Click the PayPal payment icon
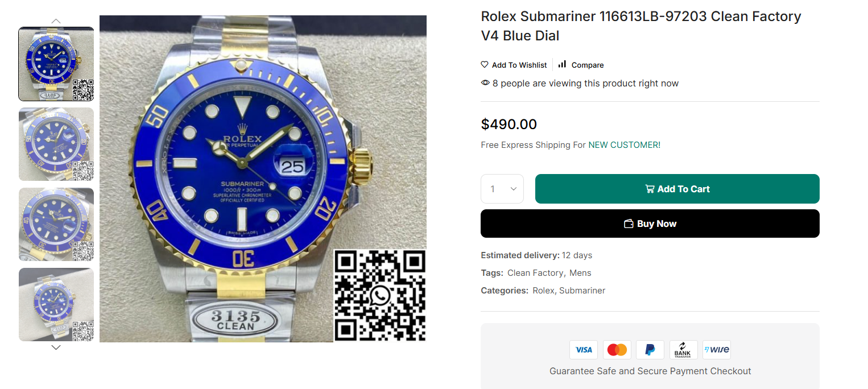 click(650, 350)
